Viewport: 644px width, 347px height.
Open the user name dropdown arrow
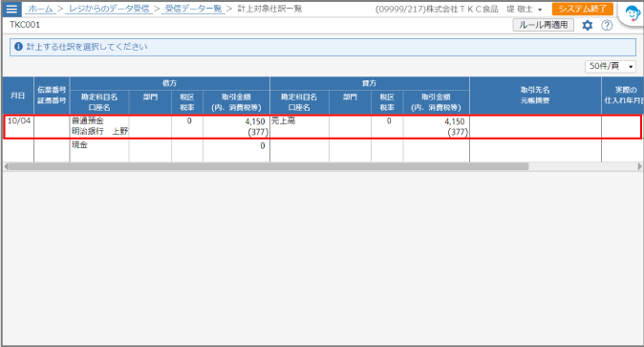pos(540,10)
